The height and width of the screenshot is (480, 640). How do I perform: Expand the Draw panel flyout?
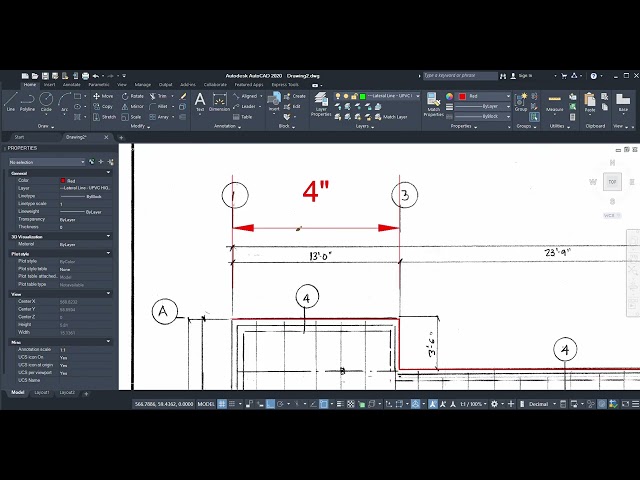click(x=46, y=127)
